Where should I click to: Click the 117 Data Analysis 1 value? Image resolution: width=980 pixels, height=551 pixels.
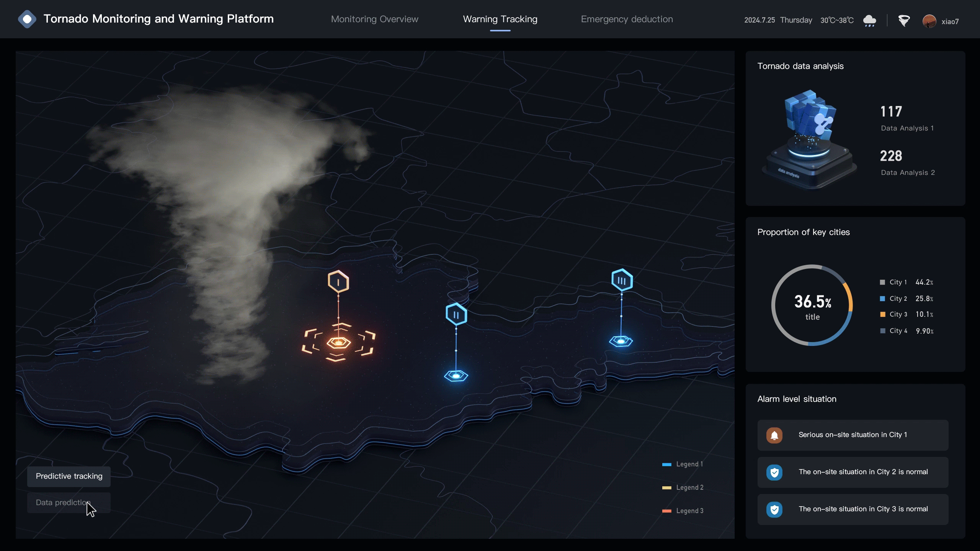click(891, 112)
